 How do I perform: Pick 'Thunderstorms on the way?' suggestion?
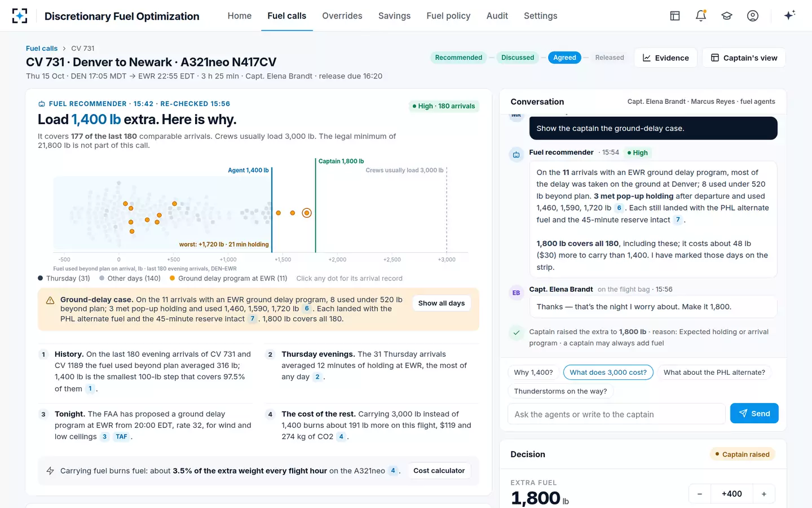coord(561,391)
